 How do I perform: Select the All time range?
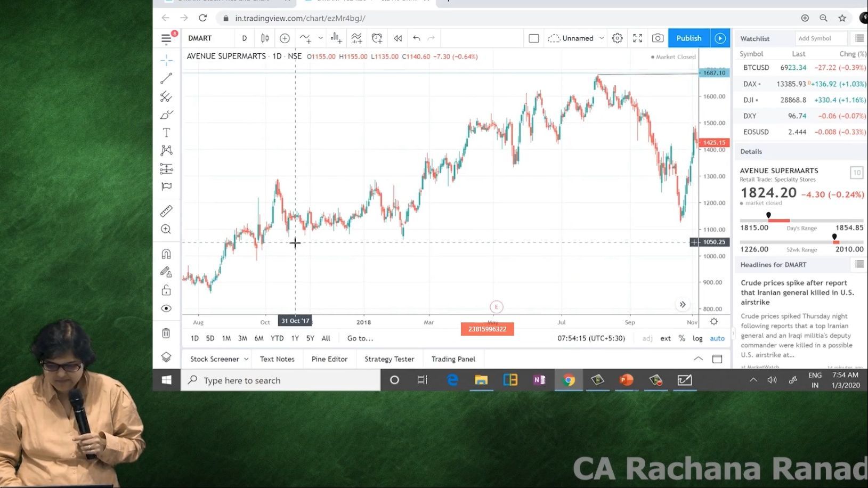(x=326, y=338)
